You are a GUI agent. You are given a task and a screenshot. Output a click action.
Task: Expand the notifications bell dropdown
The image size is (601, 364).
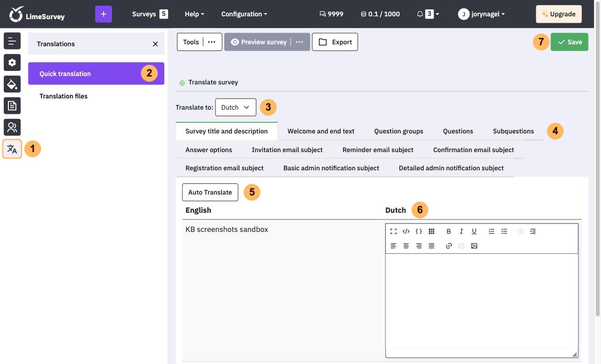coord(428,14)
